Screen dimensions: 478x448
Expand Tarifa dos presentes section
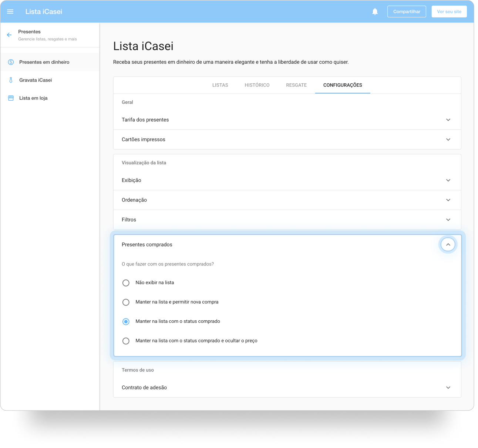pos(287,120)
